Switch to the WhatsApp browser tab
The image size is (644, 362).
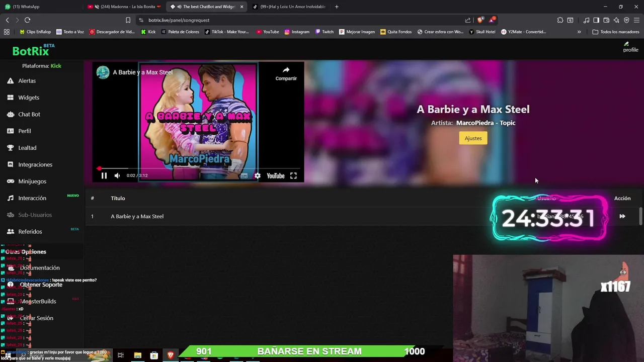(40, 7)
